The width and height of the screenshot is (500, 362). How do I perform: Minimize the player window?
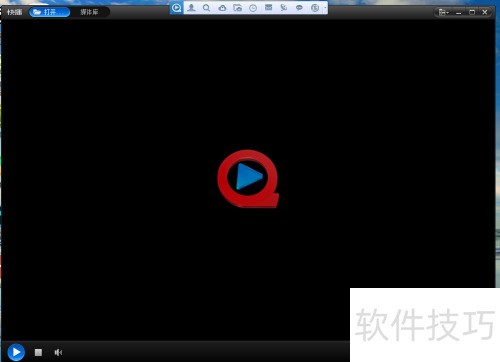459,12
